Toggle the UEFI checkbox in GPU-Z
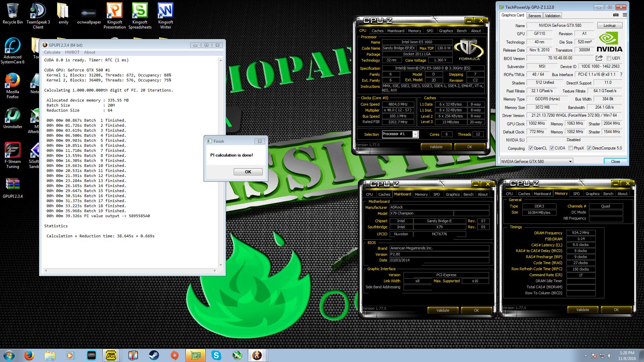Screen dimensions: 644x362 609,58
